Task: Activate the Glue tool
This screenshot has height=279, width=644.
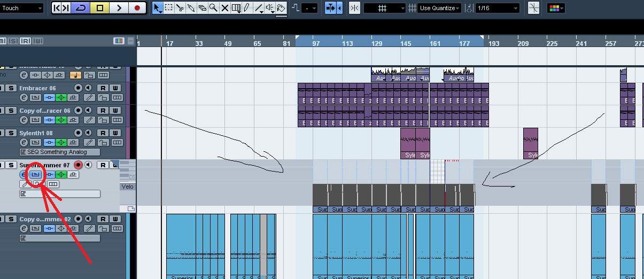Action: pos(191,8)
